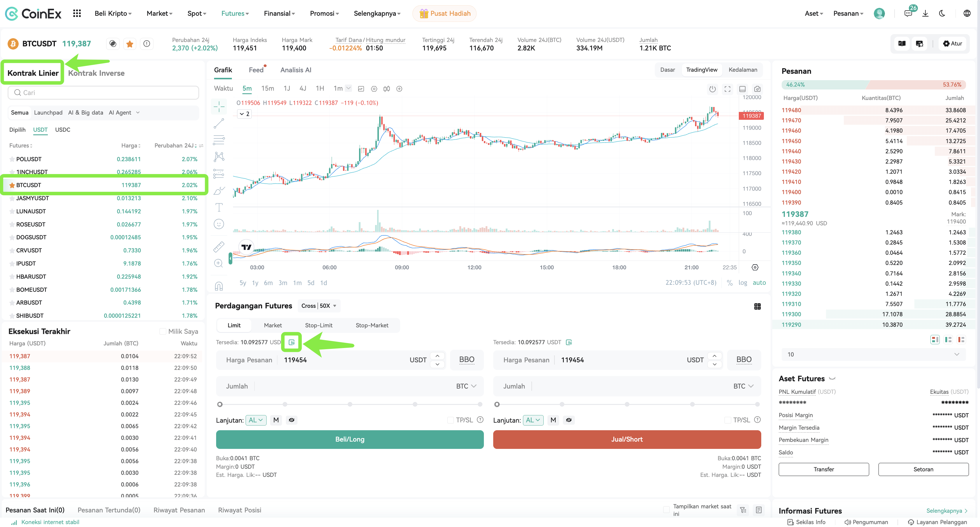Expand the Cross 50X leverage dropdown

(319, 306)
